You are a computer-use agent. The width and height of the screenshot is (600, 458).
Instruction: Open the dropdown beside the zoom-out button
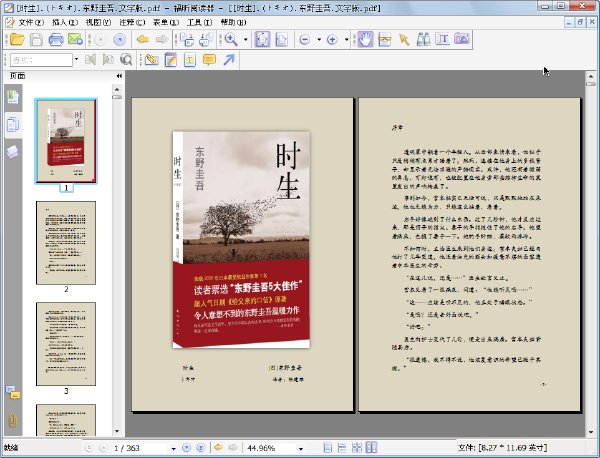(x=319, y=39)
